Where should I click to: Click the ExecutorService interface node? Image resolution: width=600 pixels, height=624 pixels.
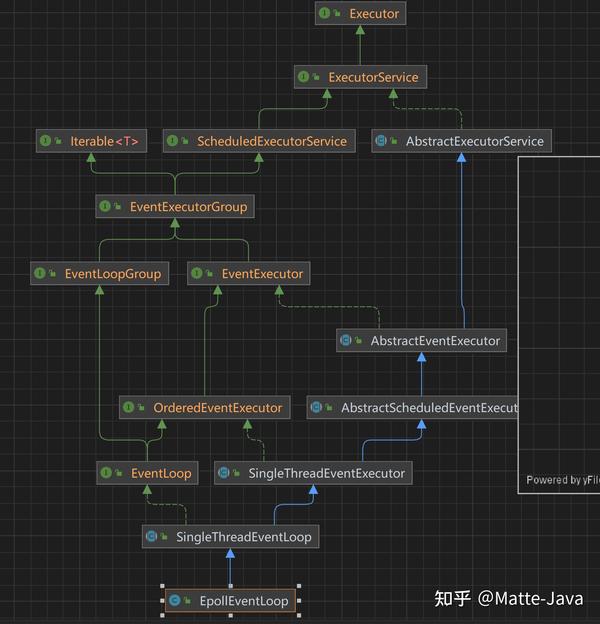click(x=360, y=77)
